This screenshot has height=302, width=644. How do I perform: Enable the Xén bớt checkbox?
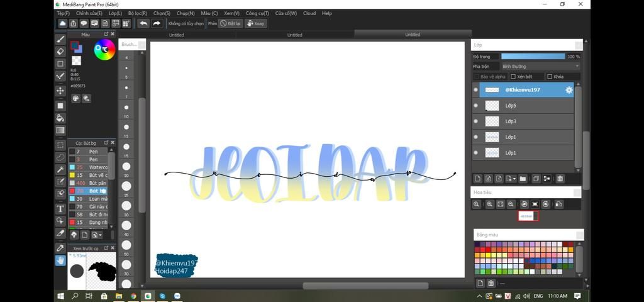click(513, 76)
